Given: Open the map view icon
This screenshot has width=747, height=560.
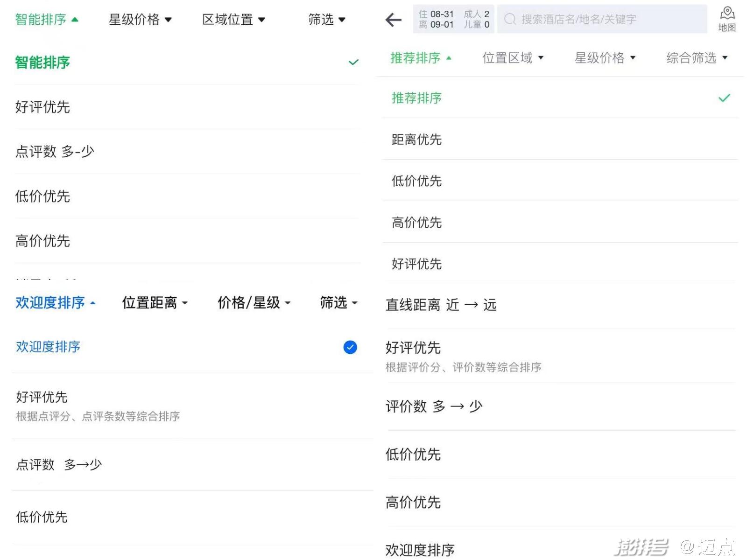Looking at the screenshot, I should tap(726, 19).
